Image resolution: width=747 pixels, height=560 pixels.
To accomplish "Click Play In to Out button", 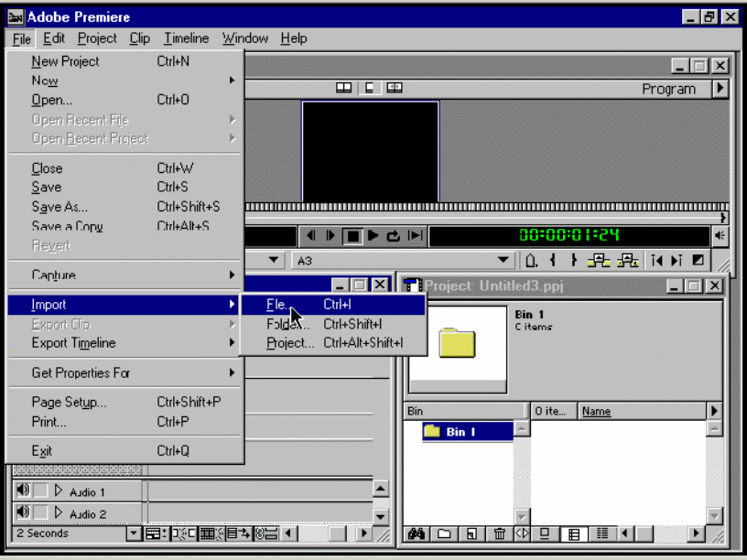I will tap(416, 236).
